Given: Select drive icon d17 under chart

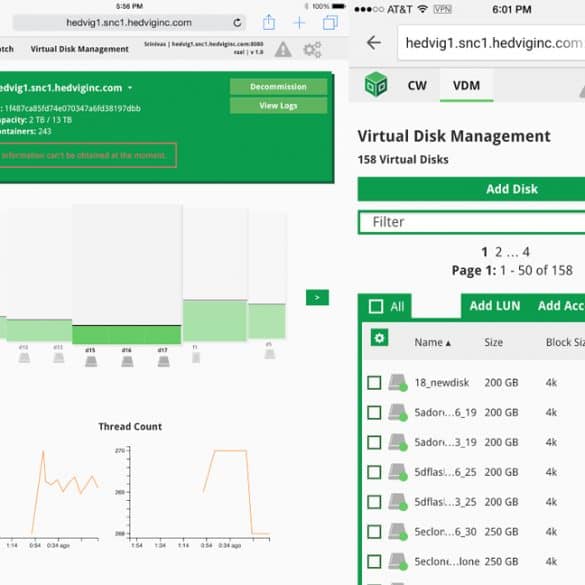Looking at the screenshot, I should pyautogui.click(x=163, y=361).
